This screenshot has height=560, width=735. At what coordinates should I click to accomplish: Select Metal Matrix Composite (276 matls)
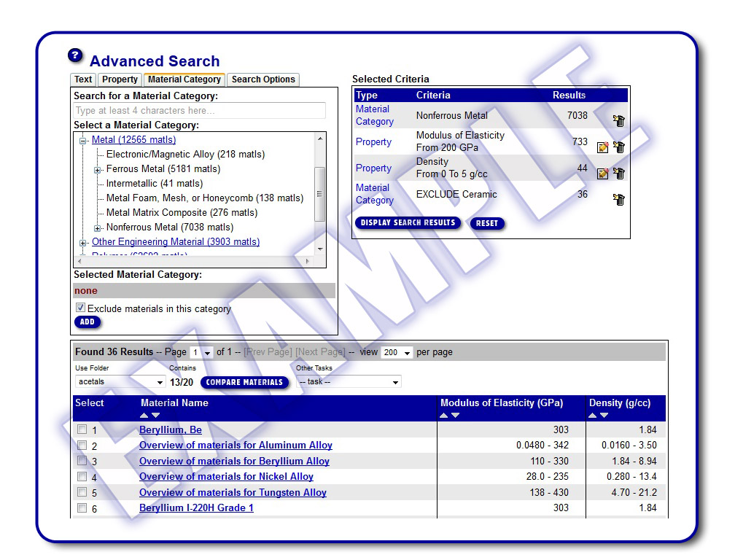tap(182, 213)
